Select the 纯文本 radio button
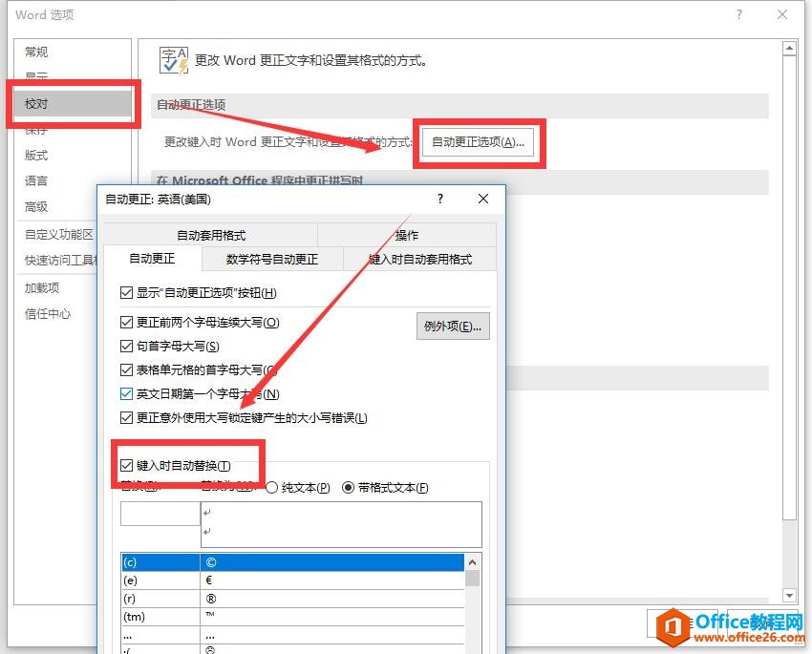Viewport: 812px width, 654px height. point(272,487)
